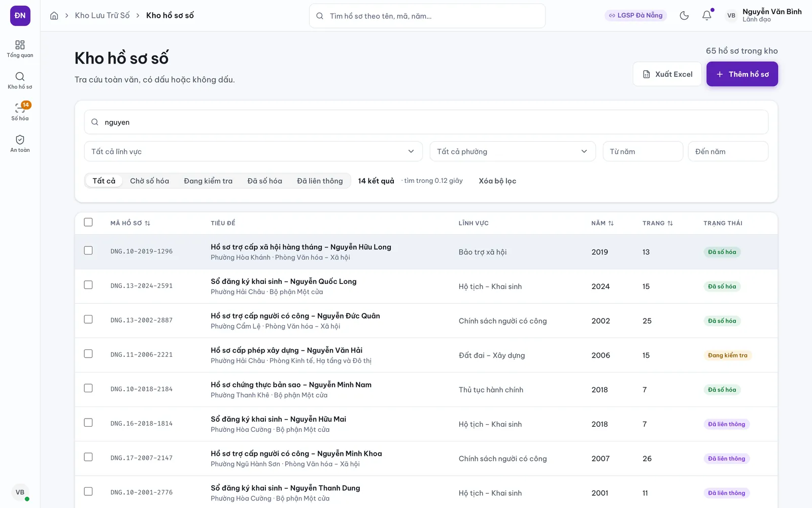
Task: Sort by Năm column
Action: tap(602, 223)
